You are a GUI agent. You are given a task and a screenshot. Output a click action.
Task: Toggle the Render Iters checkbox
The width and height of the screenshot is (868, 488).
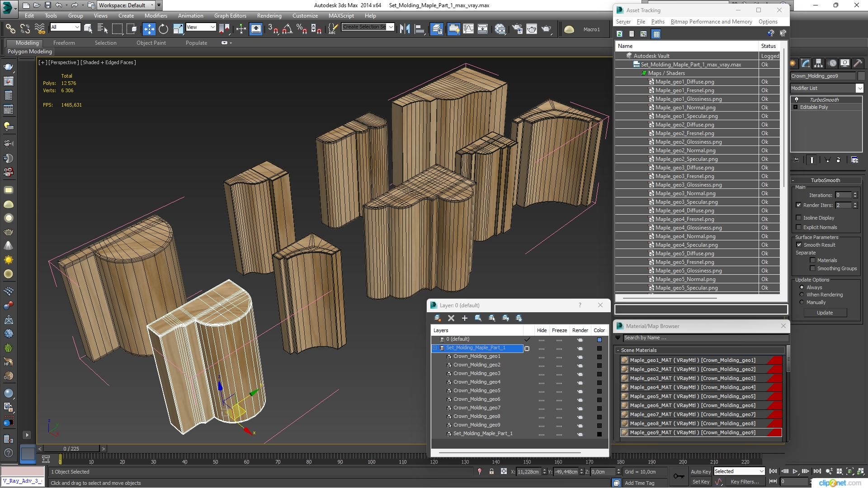(x=799, y=205)
